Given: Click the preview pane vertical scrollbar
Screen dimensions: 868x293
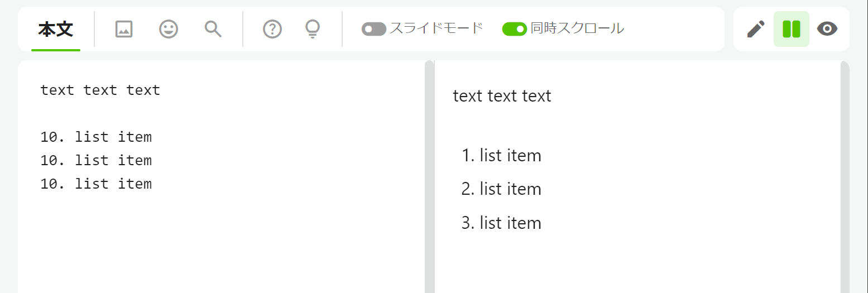Looking at the screenshot, I should pyautogui.click(x=845, y=176).
